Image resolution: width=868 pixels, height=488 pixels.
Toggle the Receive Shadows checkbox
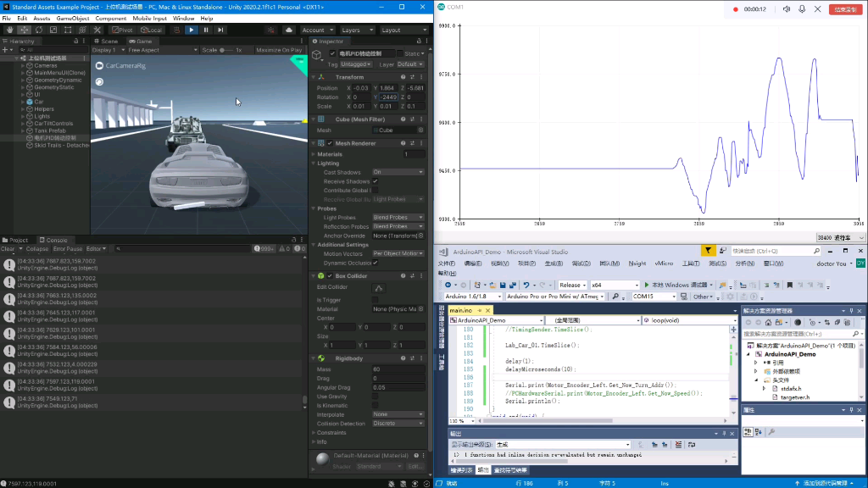click(x=375, y=181)
